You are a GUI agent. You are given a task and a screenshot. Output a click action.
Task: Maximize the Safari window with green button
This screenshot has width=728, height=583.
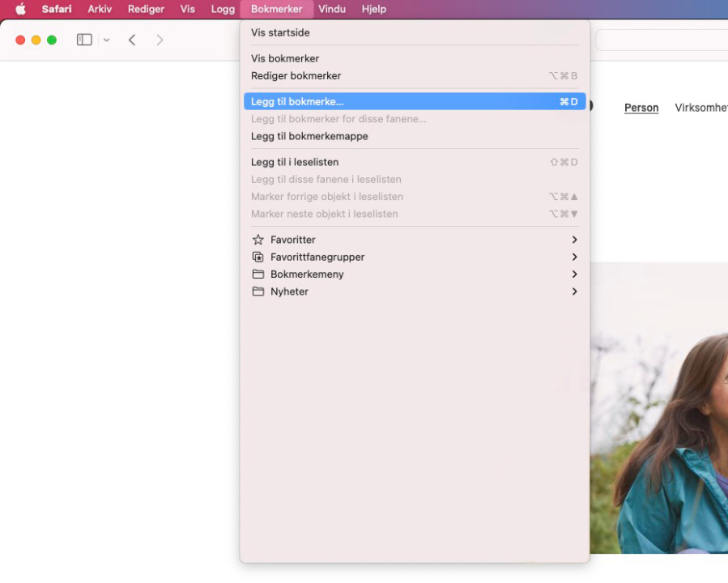tap(52, 40)
